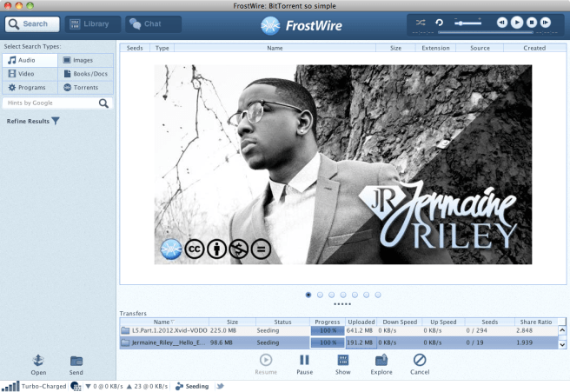This screenshot has height=392, width=570.
Task: Toggle shuffle in the media player
Action: pyautogui.click(x=421, y=21)
